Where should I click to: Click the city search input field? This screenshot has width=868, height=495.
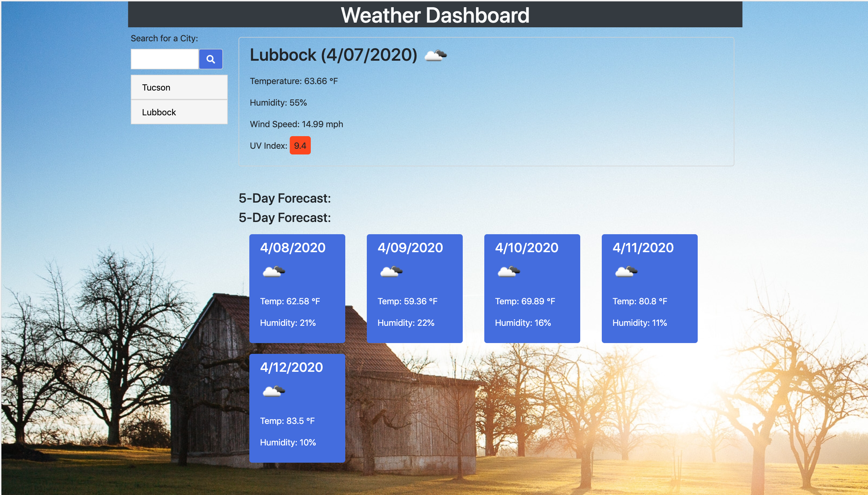click(165, 59)
